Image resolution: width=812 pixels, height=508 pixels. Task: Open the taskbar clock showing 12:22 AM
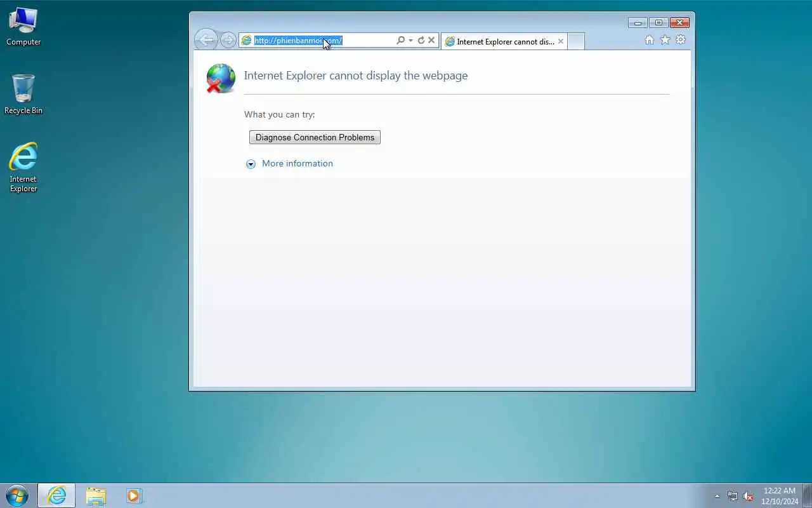[780, 496]
